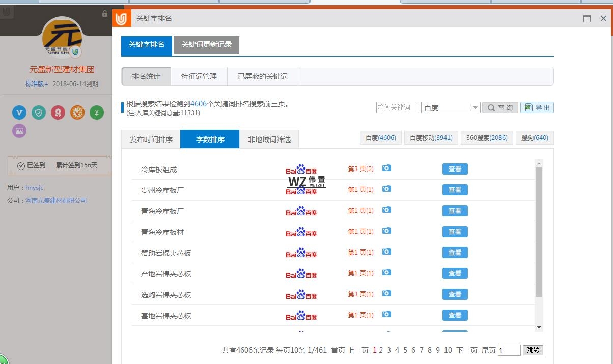Viewport: 613px width, 364px height.
Task: Click the Baidu logo beside 贵州冷库板厂
Action: [x=301, y=192]
